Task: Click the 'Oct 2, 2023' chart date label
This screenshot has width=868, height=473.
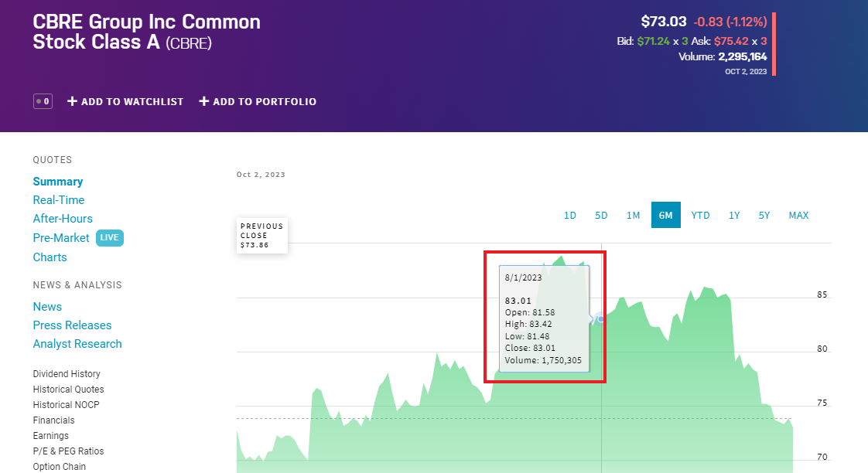Action: 261,174
